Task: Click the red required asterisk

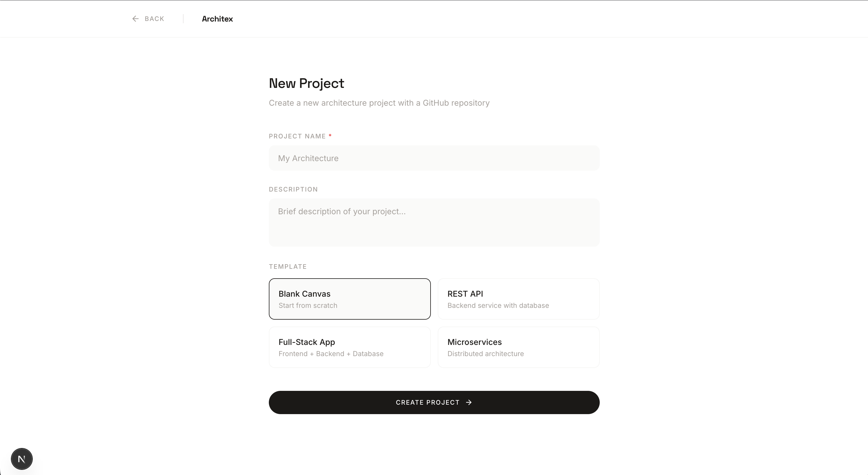Action: coord(330,136)
